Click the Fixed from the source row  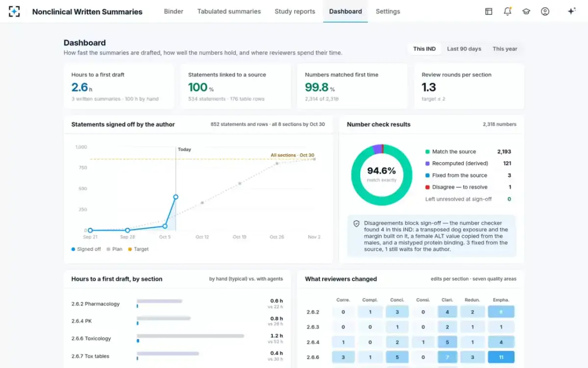(x=468, y=175)
